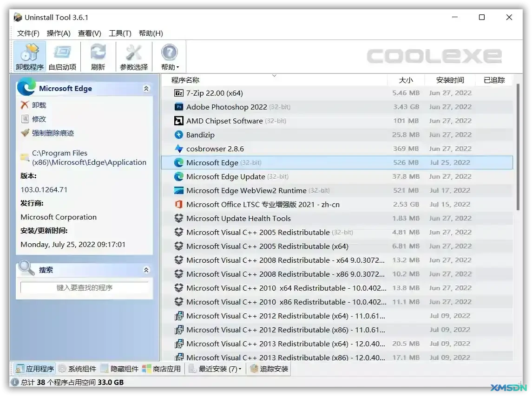Select Visual C++ 2008 Redistributable - x86 row

tap(337, 273)
